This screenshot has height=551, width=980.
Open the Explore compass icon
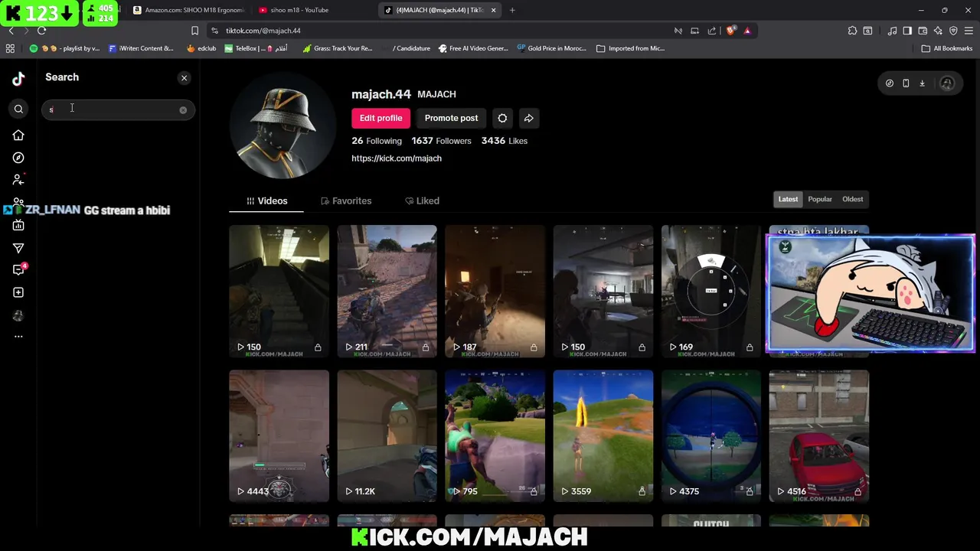click(x=18, y=158)
